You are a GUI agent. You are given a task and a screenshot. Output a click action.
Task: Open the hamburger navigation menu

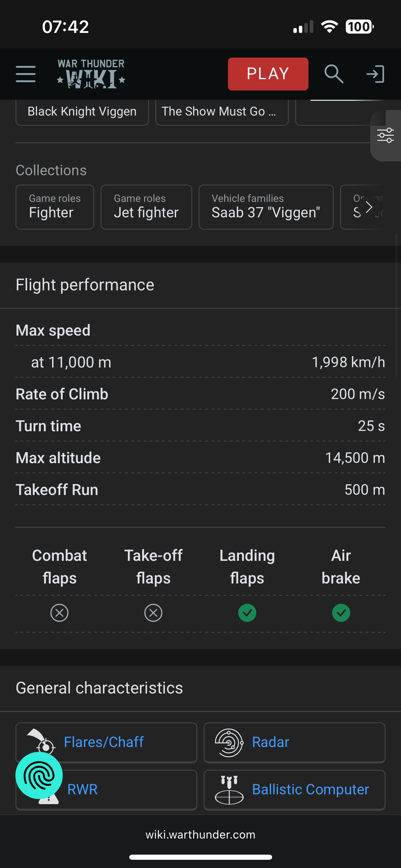pos(26,74)
